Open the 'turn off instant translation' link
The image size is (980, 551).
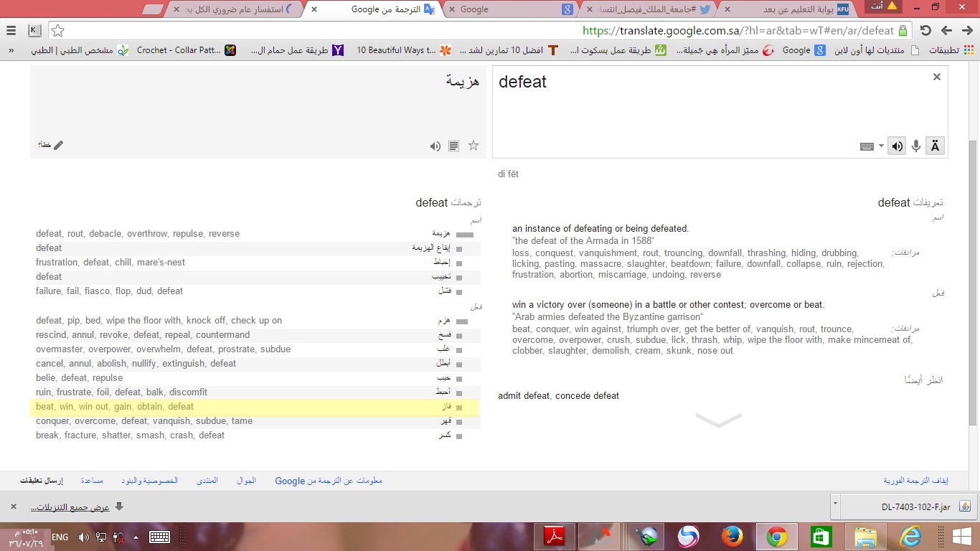coord(916,481)
